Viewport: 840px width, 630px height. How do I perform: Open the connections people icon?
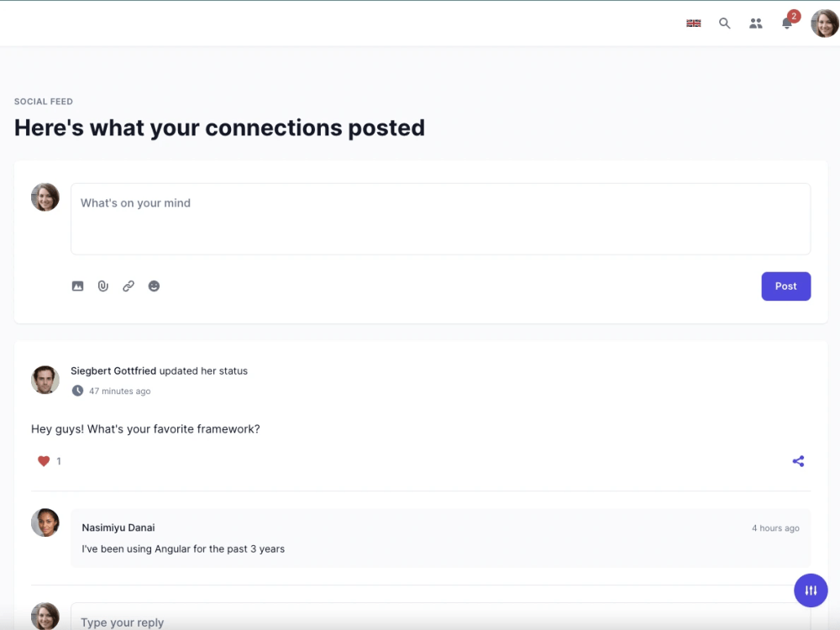(755, 23)
